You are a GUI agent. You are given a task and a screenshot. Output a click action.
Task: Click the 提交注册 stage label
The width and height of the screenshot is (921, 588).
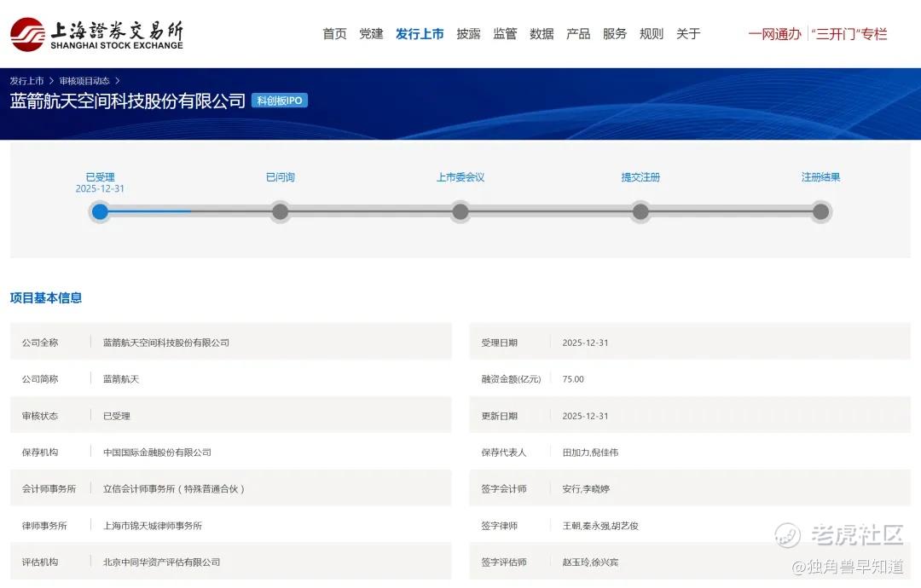click(640, 177)
